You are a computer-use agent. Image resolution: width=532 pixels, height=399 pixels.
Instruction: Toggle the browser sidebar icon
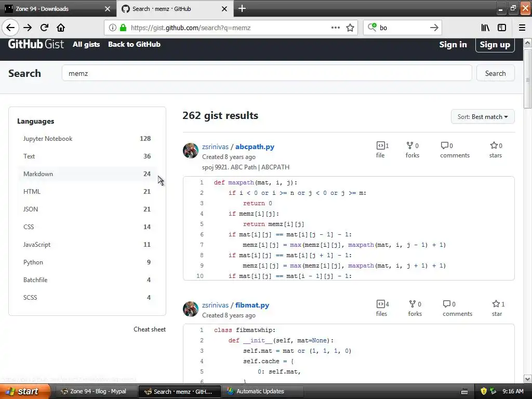point(502,28)
